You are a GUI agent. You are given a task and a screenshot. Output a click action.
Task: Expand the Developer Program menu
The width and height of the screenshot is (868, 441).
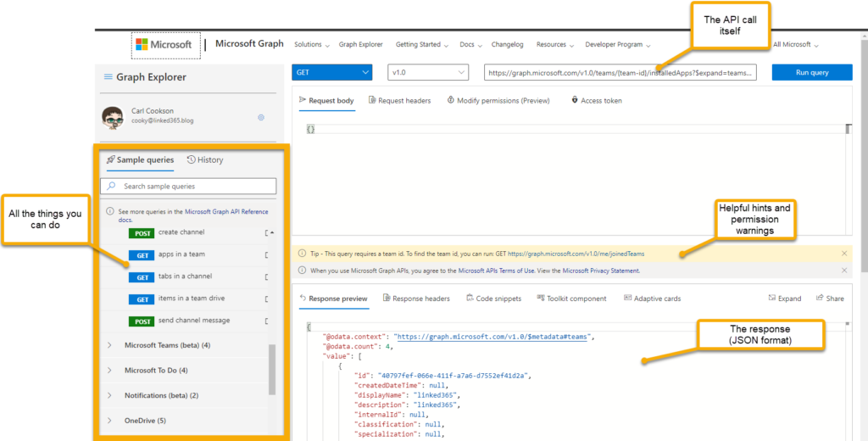pos(618,45)
